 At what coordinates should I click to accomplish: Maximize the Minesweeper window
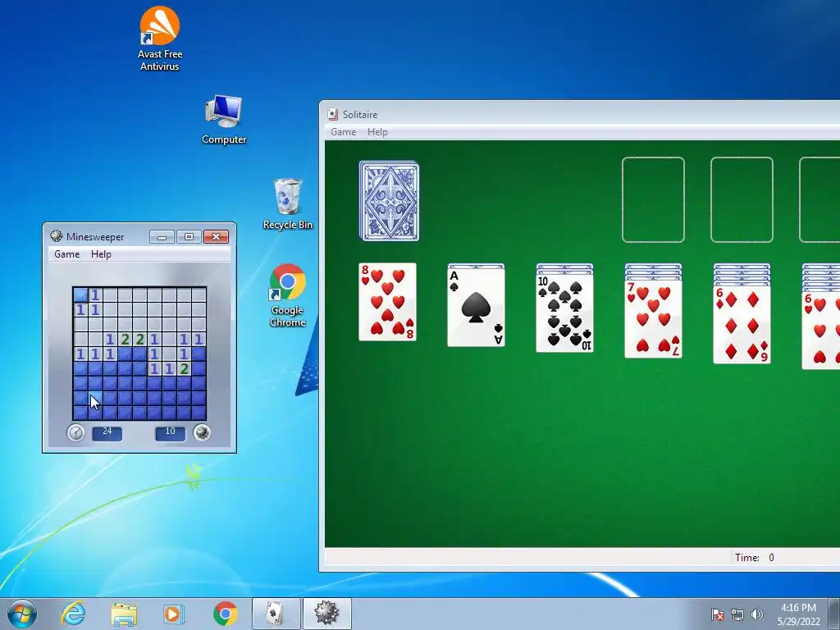point(189,237)
